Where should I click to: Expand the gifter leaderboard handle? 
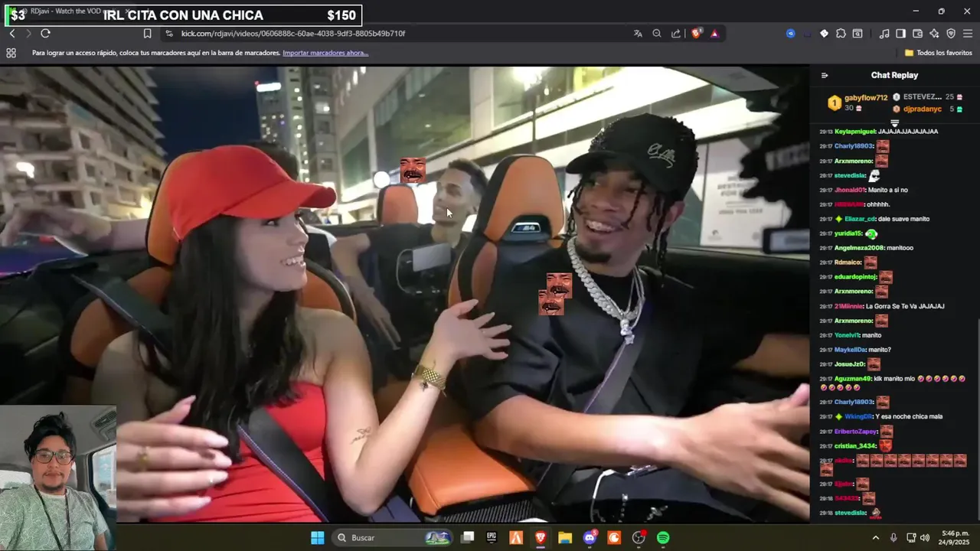[x=894, y=122]
